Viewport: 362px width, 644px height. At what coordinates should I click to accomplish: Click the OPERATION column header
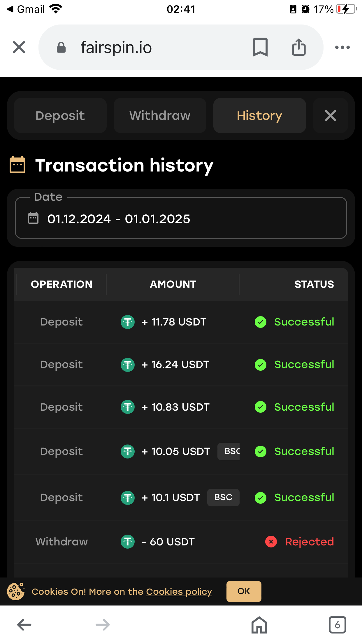click(61, 284)
